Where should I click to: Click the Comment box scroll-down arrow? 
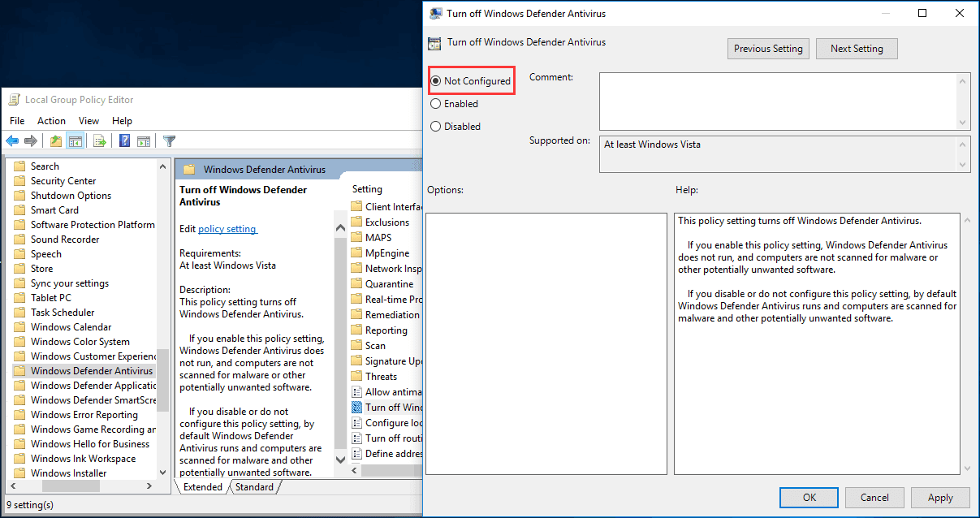[963, 123]
